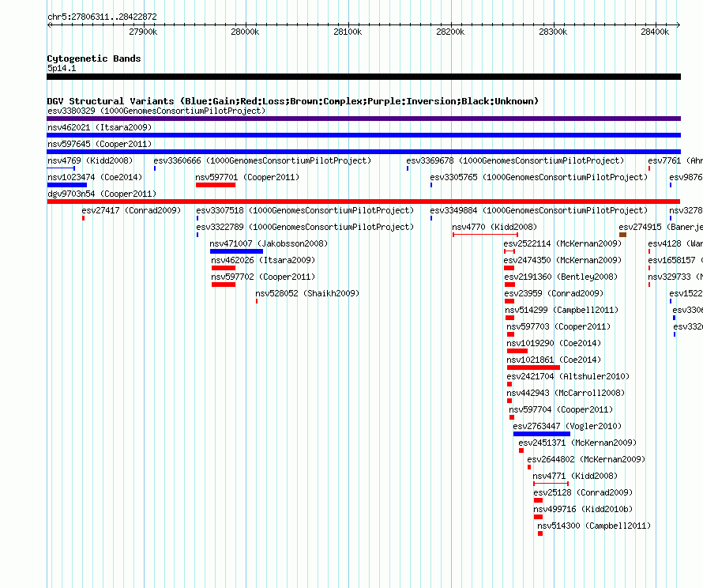Click the 28200k ruler tick label

point(450,32)
